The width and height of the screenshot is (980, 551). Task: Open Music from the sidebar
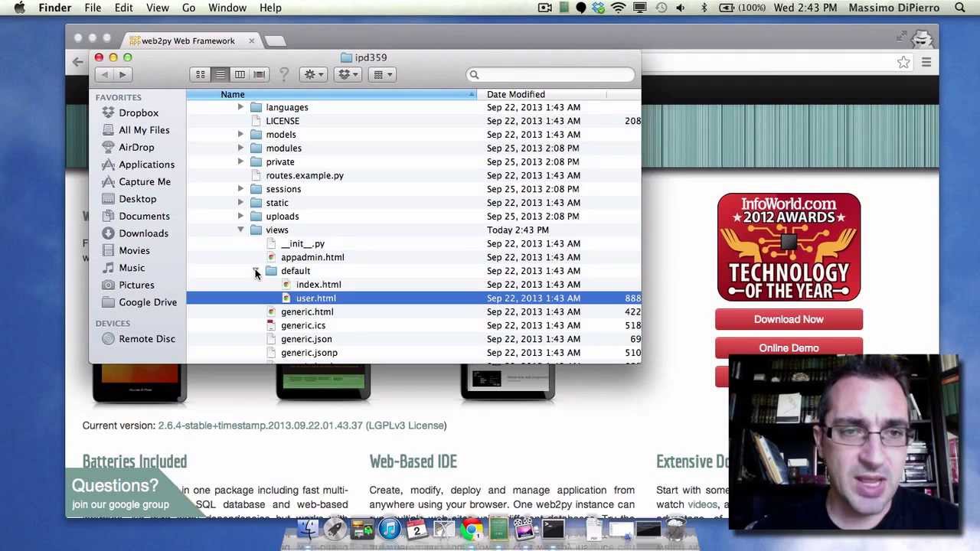coord(132,268)
